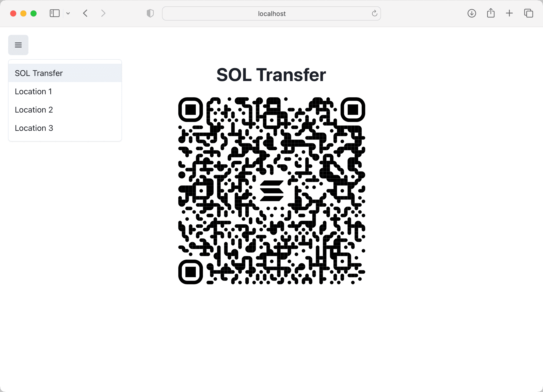Click the browser download icon

[x=471, y=13]
